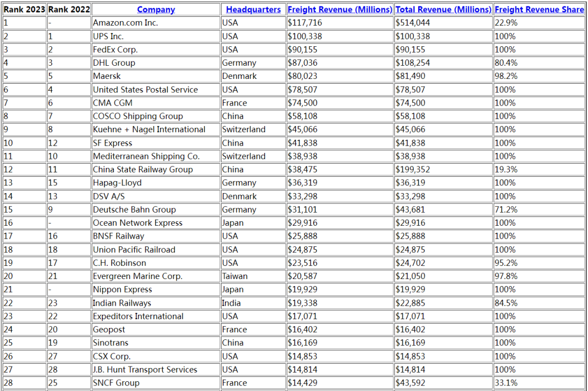Select the $87,036 freight revenue cell
The width and height of the screenshot is (588, 391).
click(x=340, y=63)
